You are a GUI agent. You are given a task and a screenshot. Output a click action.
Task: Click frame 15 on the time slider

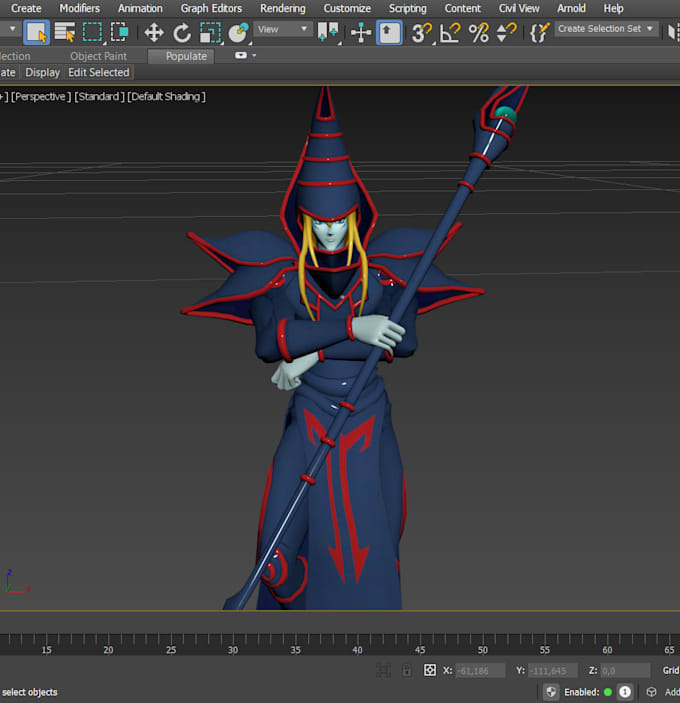pos(46,650)
